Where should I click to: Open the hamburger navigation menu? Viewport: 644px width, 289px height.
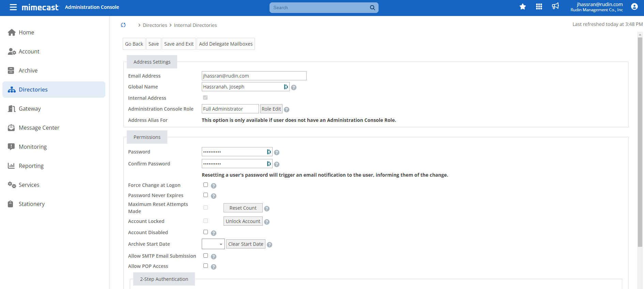[13, 7]
